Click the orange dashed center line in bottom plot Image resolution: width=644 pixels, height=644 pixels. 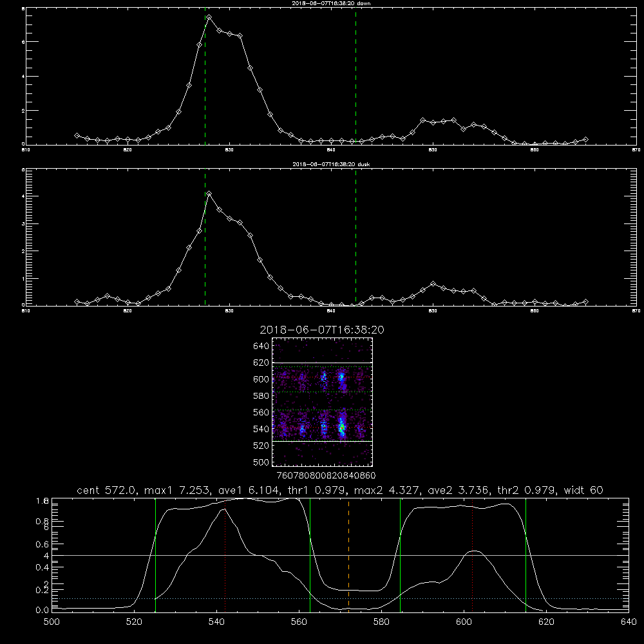[x=348, y=555]
